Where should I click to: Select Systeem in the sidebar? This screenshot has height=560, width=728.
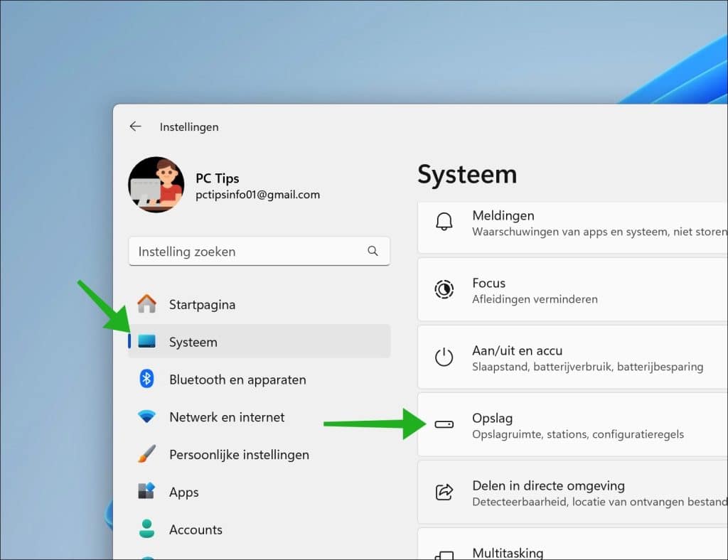pos(259,342)
